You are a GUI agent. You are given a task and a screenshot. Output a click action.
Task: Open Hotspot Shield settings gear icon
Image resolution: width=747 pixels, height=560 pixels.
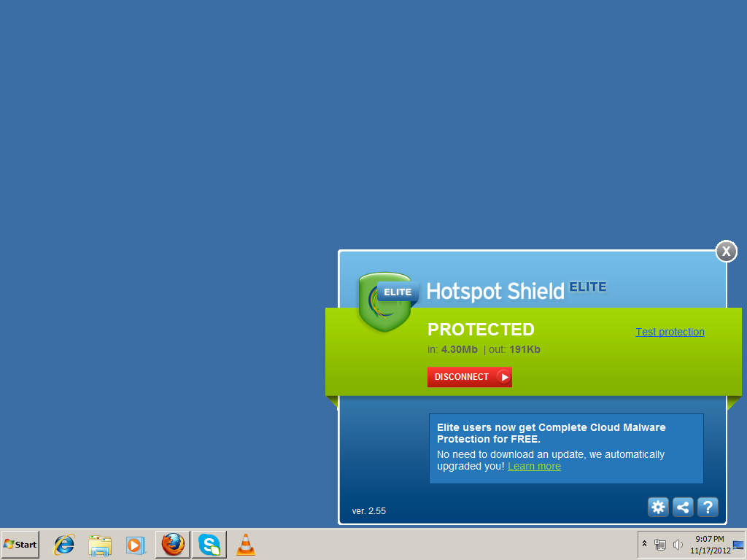[658, 507]
